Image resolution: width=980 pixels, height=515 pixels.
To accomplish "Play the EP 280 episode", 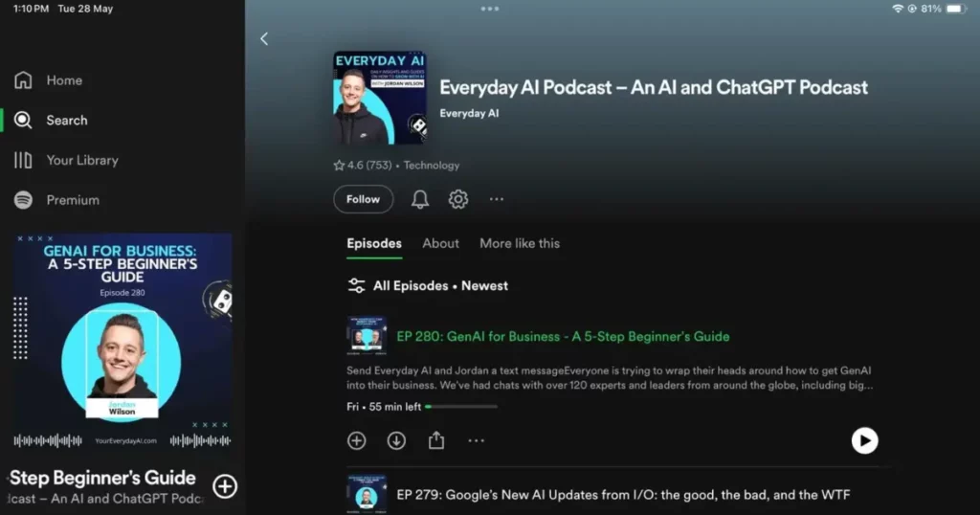I will [864, 440].
